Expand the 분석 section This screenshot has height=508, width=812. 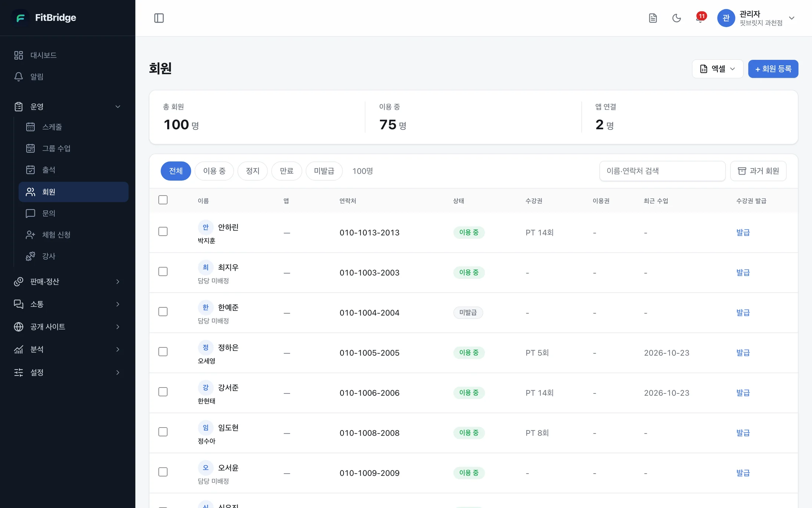tap(68, 350)
